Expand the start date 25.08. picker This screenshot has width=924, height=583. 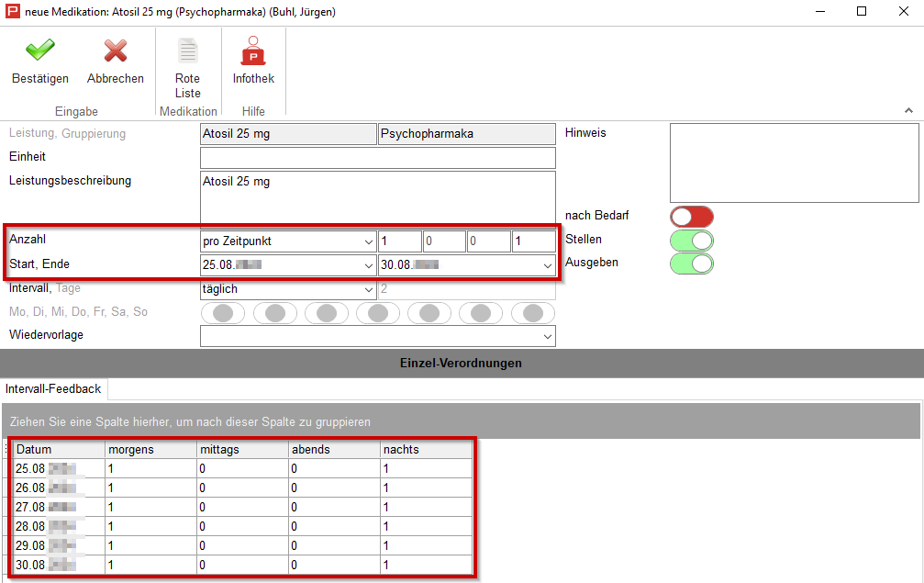367,265
